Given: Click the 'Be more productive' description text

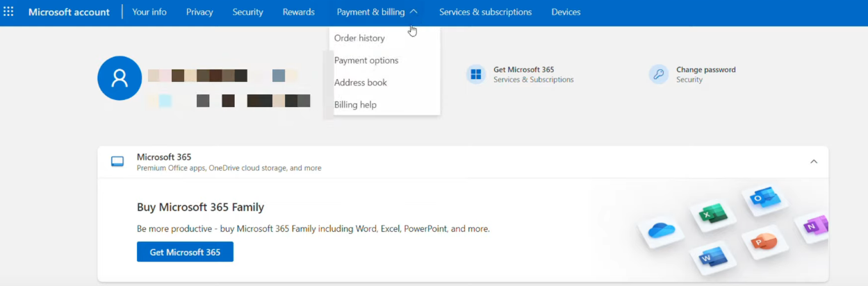Looking at the screenshot, I should (x=313, y=228).
